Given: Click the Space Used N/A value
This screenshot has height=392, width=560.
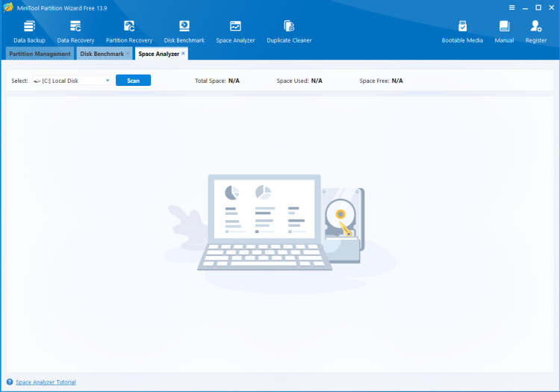Looking at the screenshot, I should point(317,81).
